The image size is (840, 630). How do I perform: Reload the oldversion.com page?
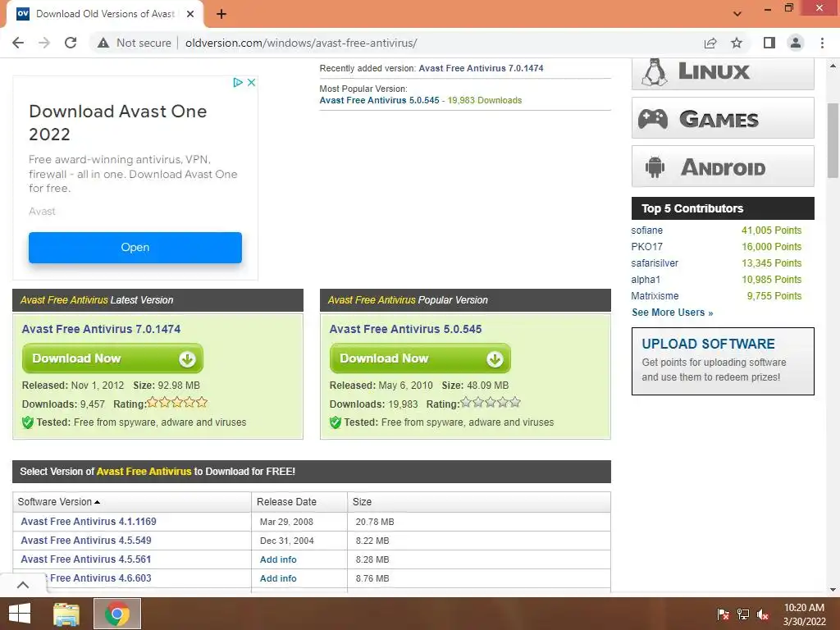71,43
